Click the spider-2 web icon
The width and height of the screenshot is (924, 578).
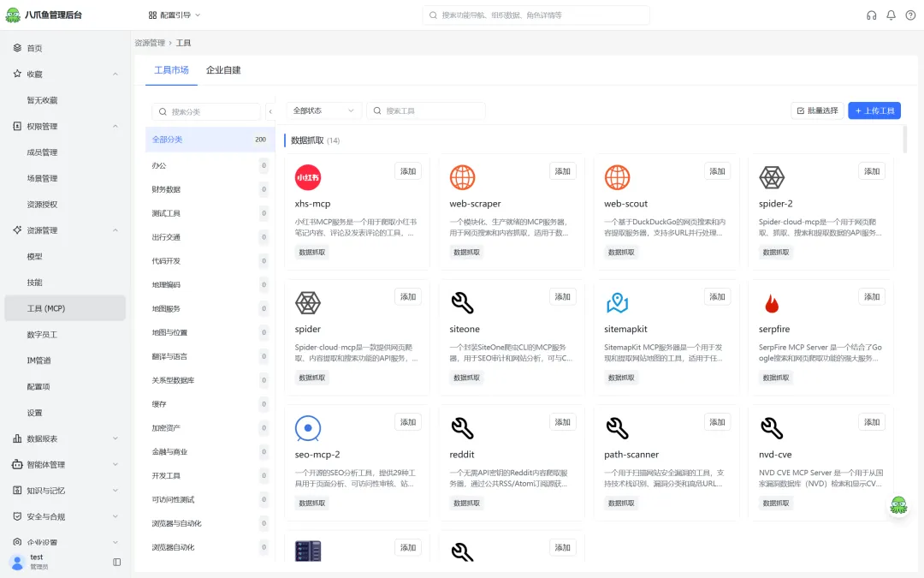(x=772, y=177)
